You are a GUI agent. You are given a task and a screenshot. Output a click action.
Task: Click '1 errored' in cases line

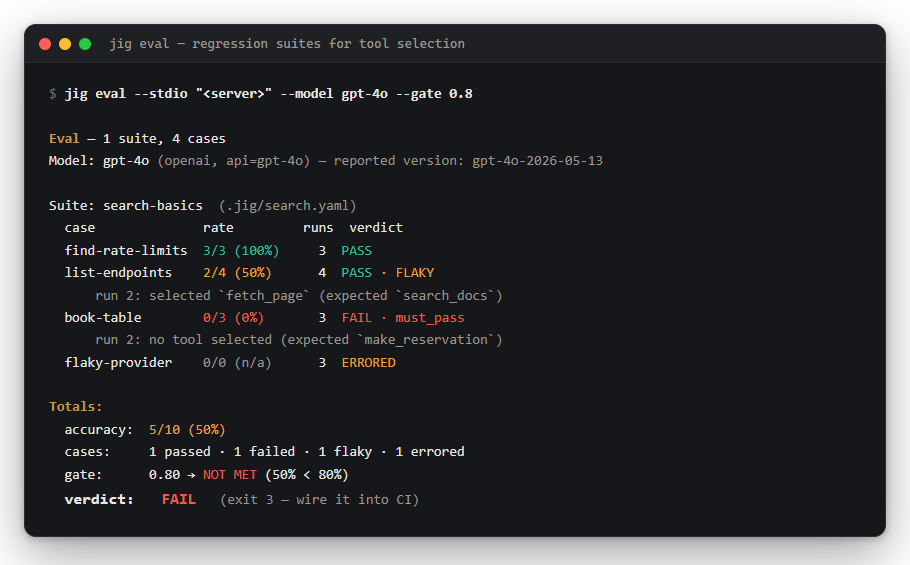(430, 452)
